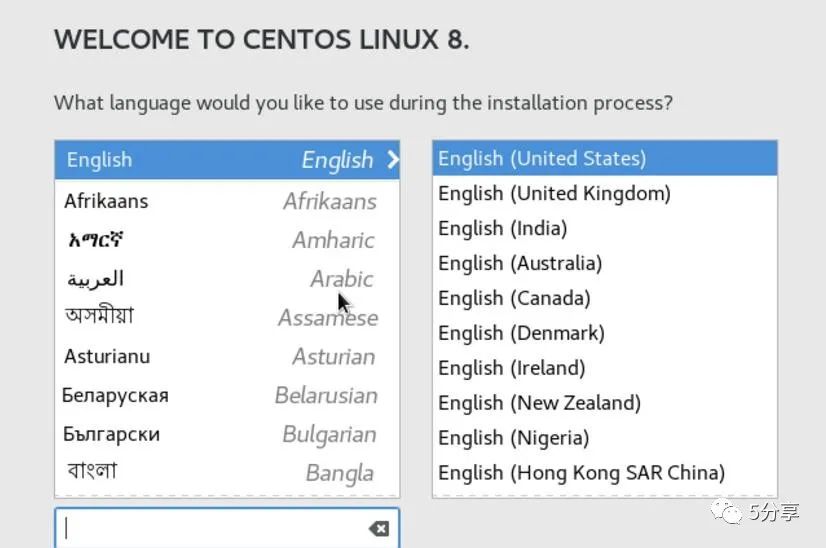Select Afrikaans from the language list

227,201
